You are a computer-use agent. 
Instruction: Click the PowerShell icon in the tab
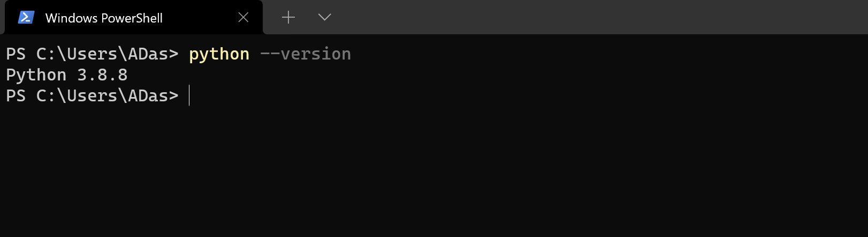26,18
